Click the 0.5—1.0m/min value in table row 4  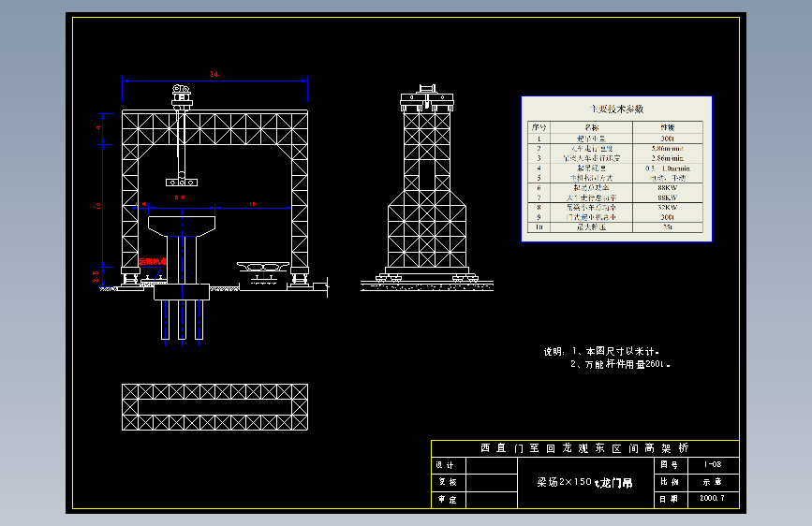[x=668, y=168]
